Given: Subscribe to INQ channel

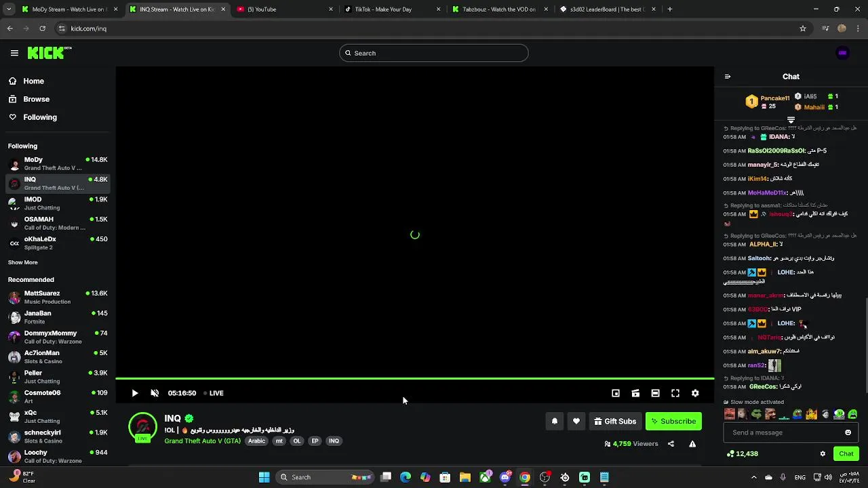Looking at the screenshot, I should [673, 421].
